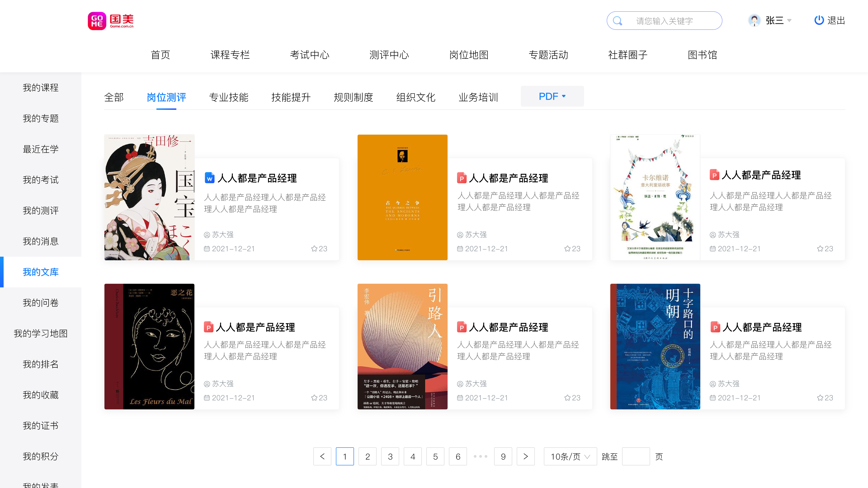Expand the pagination ellipsis for more pages
The image size is (868, 488).
pos(481,456)
